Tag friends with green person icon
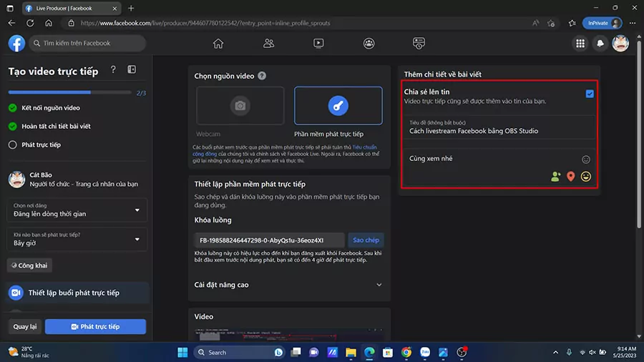The width and height of the screenshot is (644, 362). [556, 177]
